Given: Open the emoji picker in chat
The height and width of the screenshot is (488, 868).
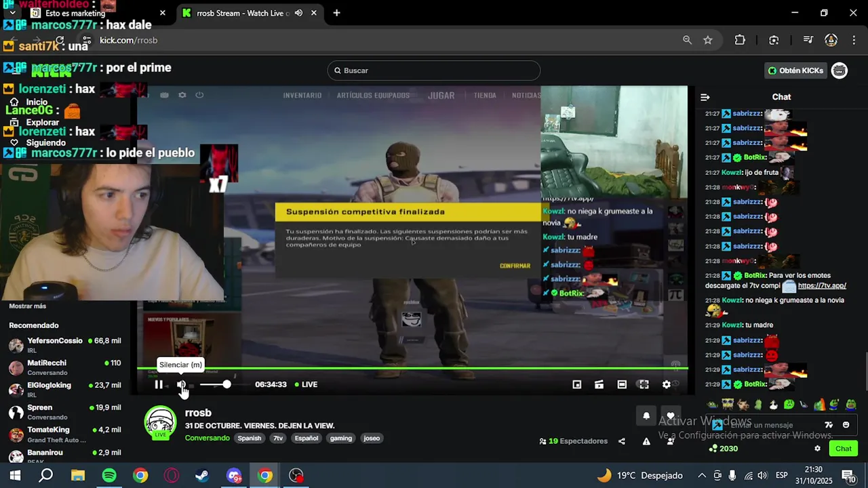Looking at the screenshot, I should pyautogui.click(x=846, y=425).
